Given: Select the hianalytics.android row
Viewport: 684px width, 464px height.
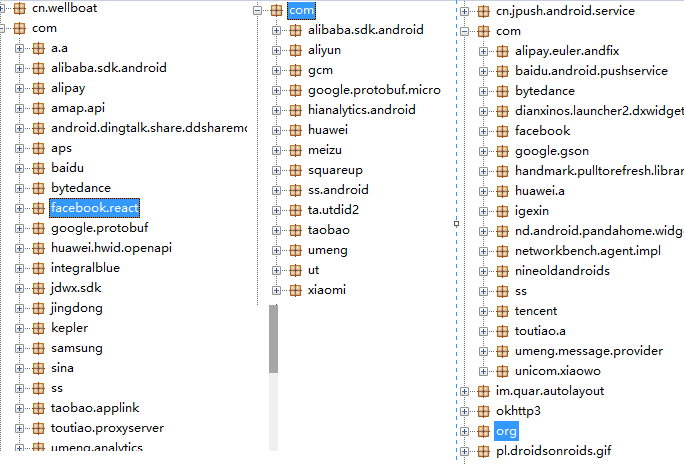Looking at the screenshot, I should point(362,110).
